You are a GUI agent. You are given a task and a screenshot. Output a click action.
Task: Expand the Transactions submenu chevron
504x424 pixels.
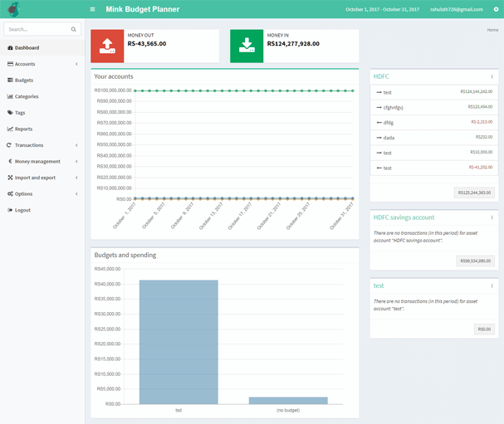pyautogui.click(x=76, y=145)
